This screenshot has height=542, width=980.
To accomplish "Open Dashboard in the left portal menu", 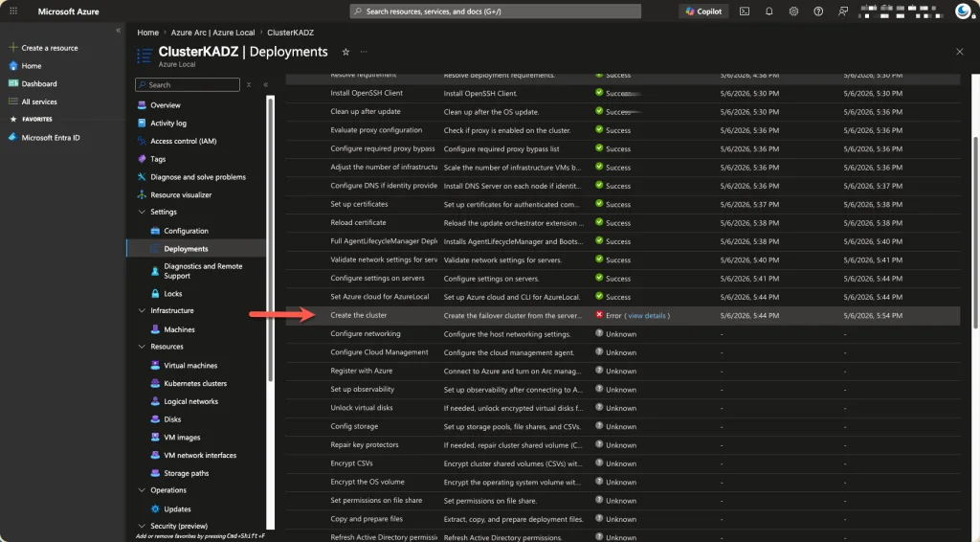I will pyautogui.click(x=38, y=83).
